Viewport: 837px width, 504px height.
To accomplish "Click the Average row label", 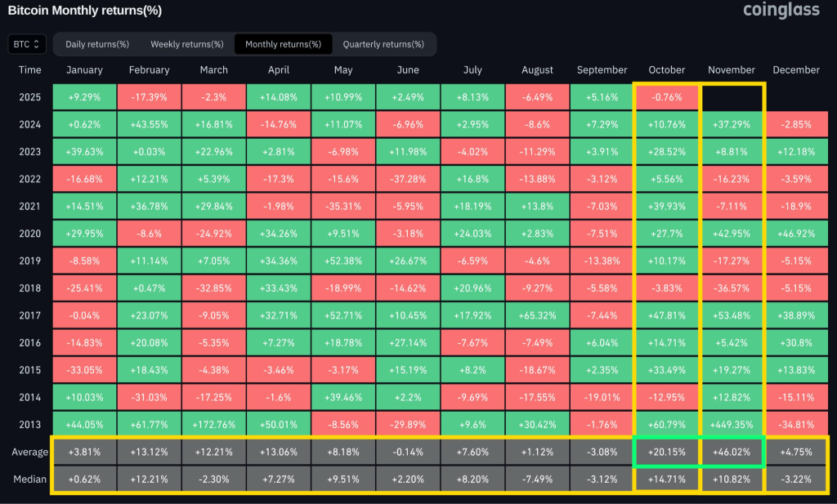I will coord(30,452).
